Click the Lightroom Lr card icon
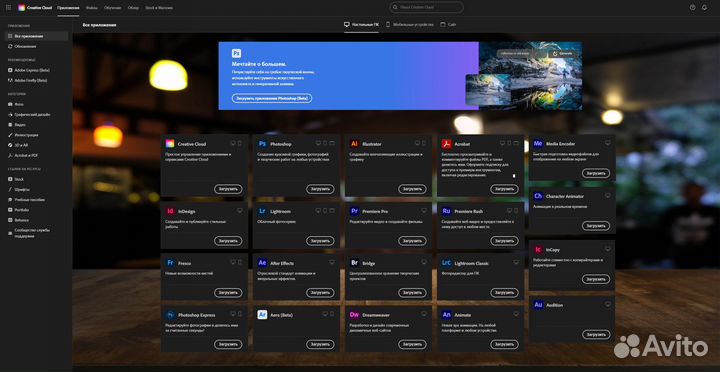 (262, 211)
